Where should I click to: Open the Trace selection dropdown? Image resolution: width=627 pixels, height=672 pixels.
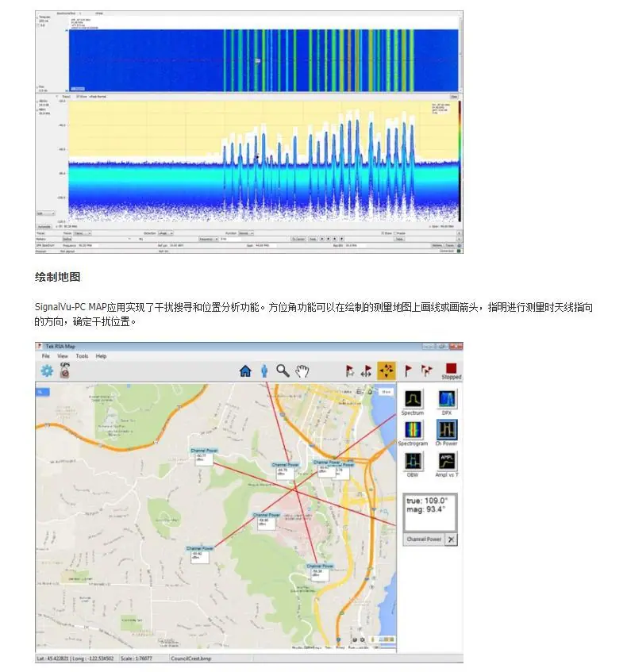pos(83,233)
